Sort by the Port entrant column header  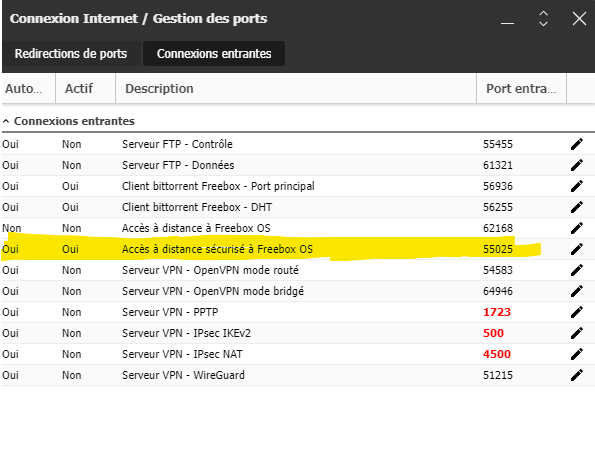pos(521,88)
